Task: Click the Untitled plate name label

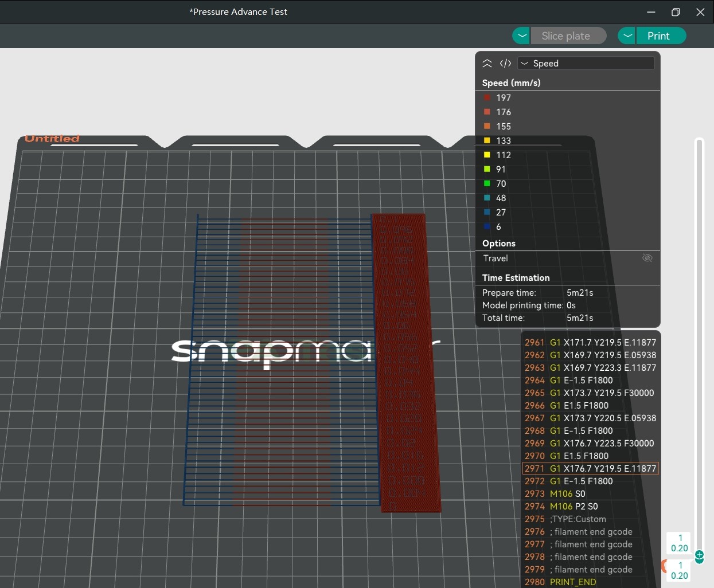Action: 52,138
